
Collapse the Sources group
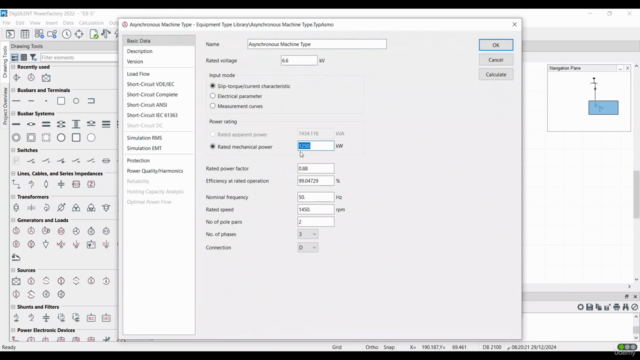13,270
